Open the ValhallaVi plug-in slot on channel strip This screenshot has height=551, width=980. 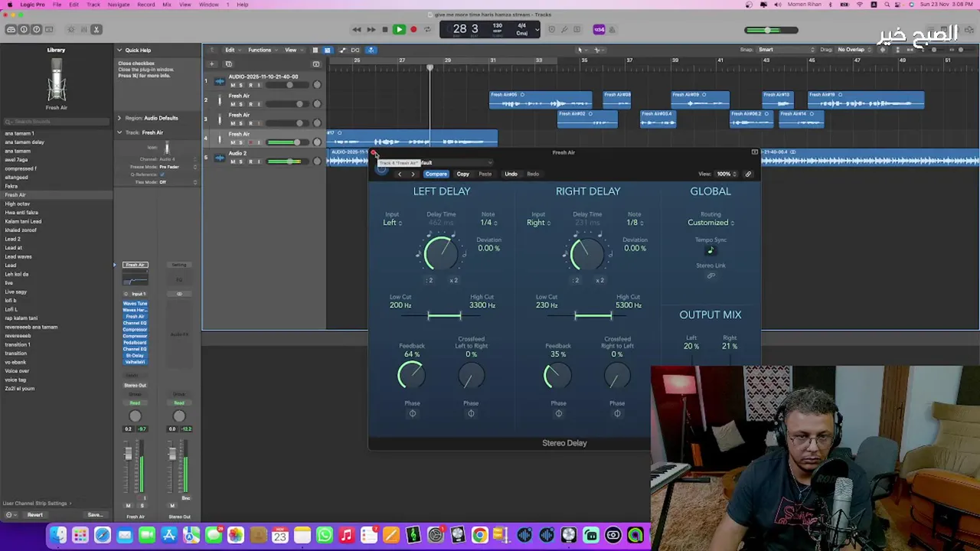point(135,362)
